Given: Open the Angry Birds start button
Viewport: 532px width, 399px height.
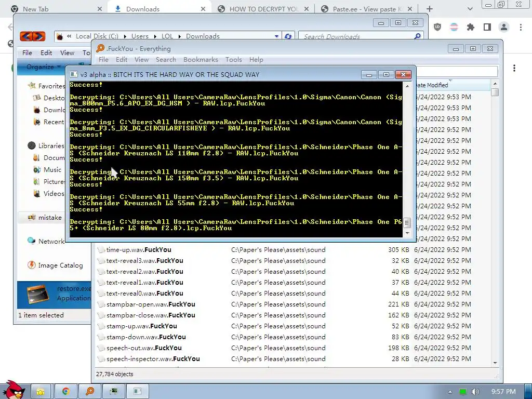Looking at the screenshot, I should (x=14, y=390).
